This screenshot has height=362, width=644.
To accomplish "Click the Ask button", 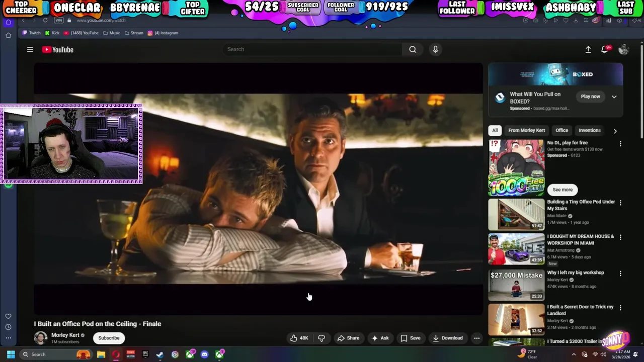I will pyautogui.click(x=380, y=338).
